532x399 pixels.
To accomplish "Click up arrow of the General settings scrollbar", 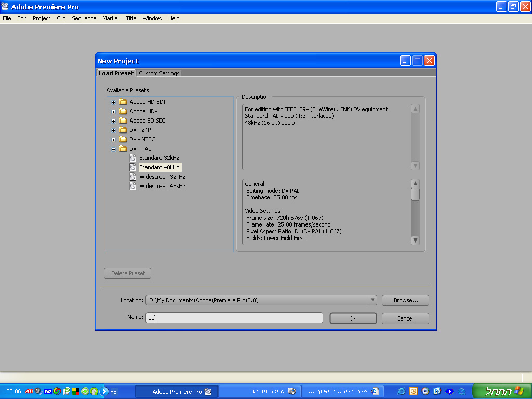I will pos(415,183).
